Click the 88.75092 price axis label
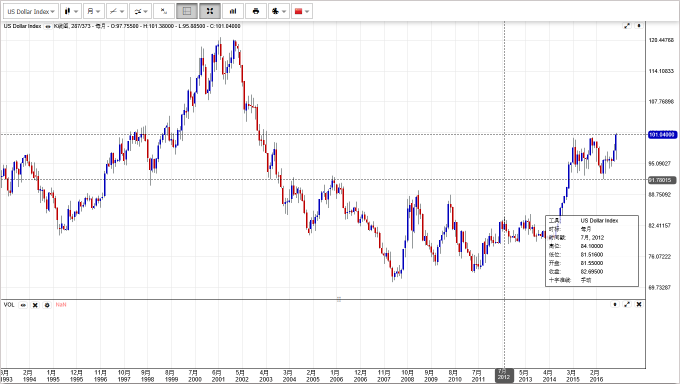The width and height of the screenshot is (680, 384). [661, 194]
